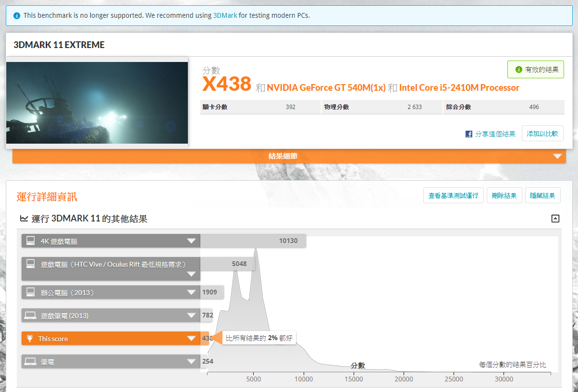Click the 5048 score bar

click(x=228, y=264)
